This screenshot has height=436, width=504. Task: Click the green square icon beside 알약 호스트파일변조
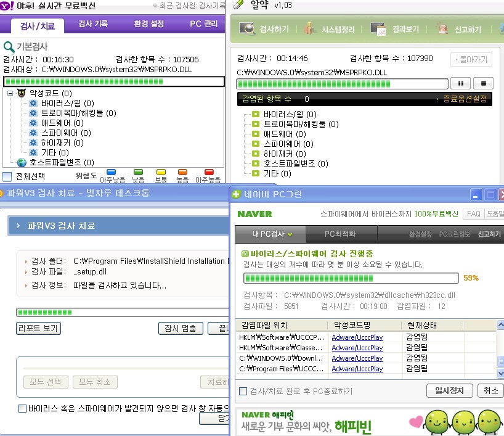click(x=256, y=163)
